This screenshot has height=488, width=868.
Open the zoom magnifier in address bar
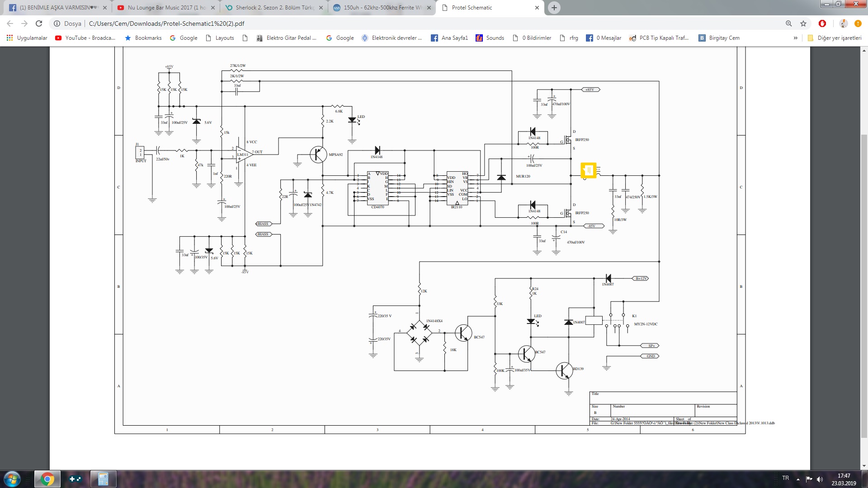pos(788,23)
